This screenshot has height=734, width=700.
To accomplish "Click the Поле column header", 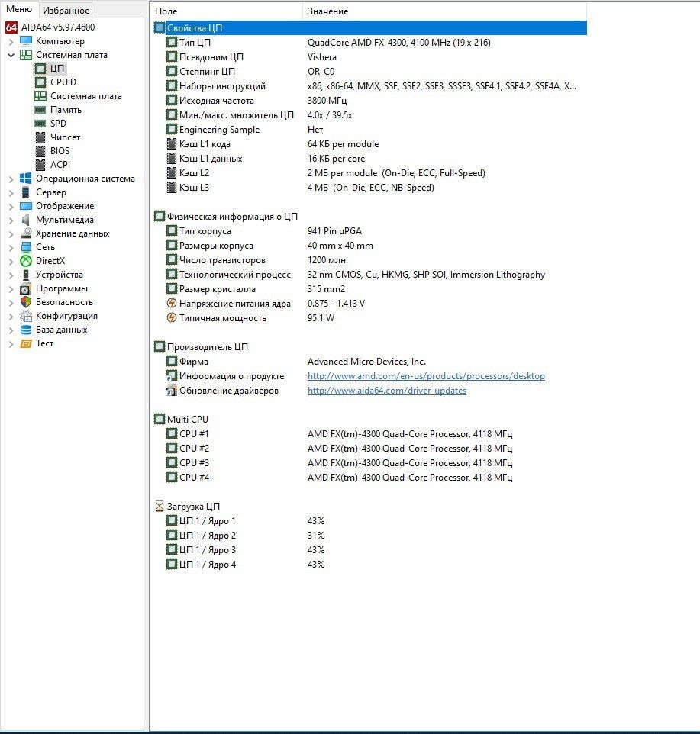I will (227, 11).
